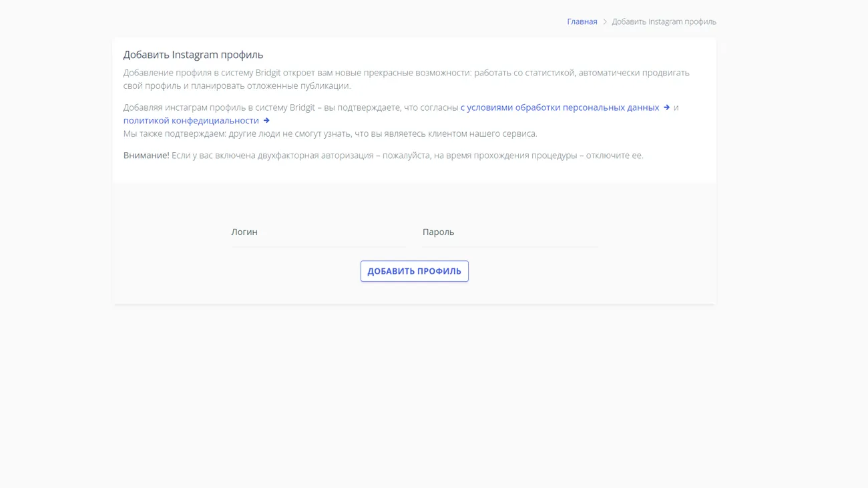Image resolution: width=868 pixels, height=488 pixels.
Task: Click the Главная breadcrumb link
Action: [582, 21]
